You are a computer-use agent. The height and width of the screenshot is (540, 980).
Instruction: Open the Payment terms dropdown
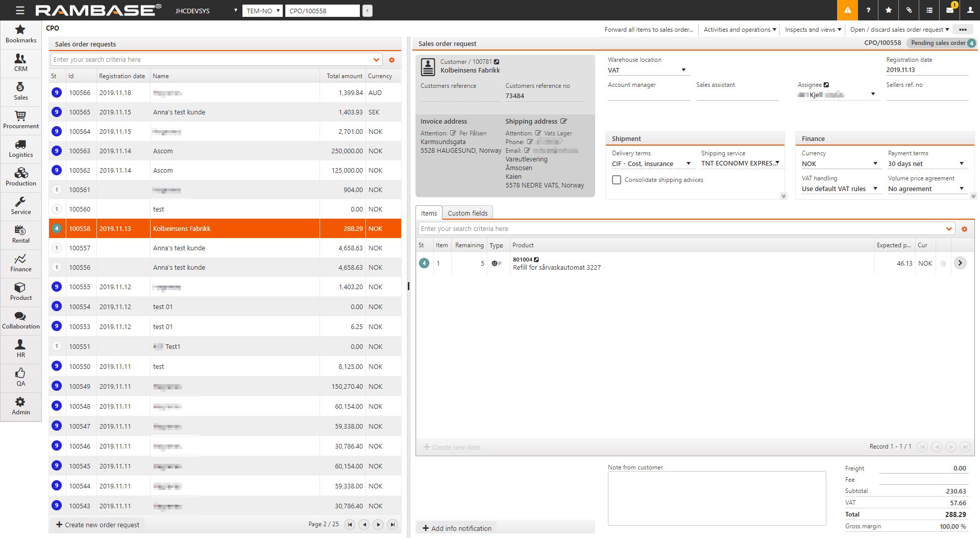tap(961, 164)
